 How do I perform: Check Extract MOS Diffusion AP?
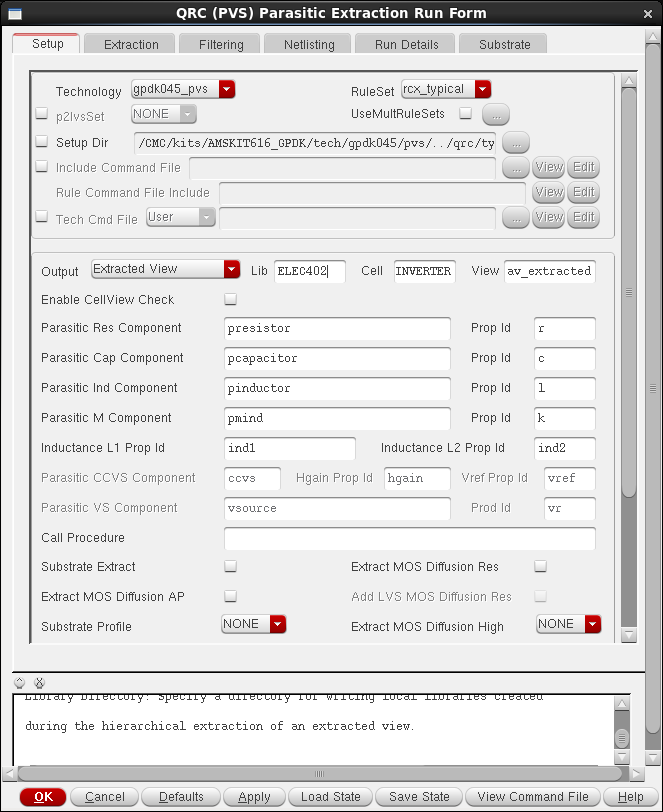[230, 596]
